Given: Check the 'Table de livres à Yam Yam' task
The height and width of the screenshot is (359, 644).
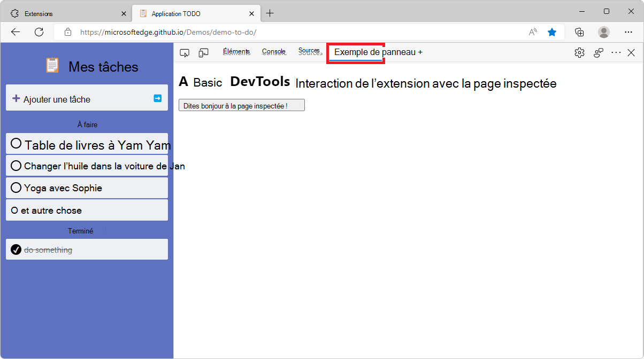Looking at the screenshot, I should pos(16,143).
